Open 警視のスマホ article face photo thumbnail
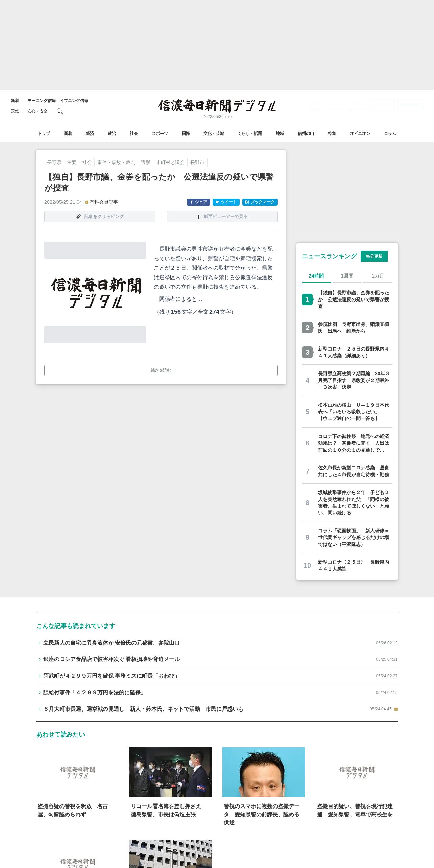Image resolution: width=434 pixels, height=868 pixels. click(x=264, y=772)
